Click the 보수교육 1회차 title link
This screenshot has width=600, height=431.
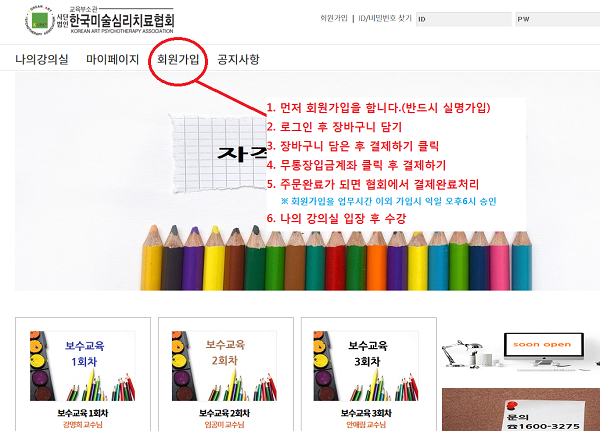pyautogui.click(x=83, y=413)
